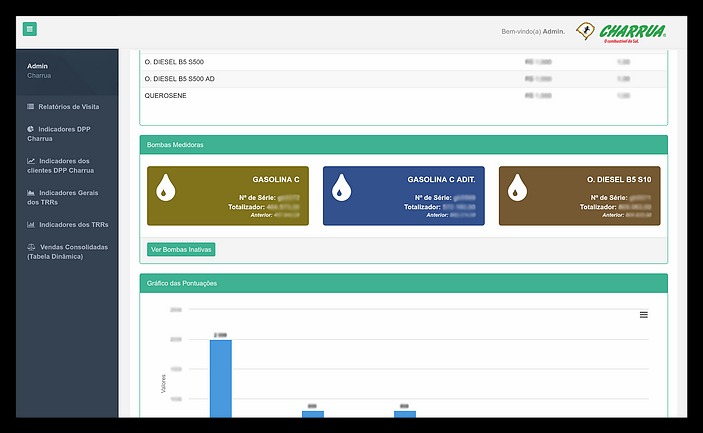Viewport: 703px width, 433px height.
Task: Click the Bombas Medidoras panel header
Action: [403, 145]
